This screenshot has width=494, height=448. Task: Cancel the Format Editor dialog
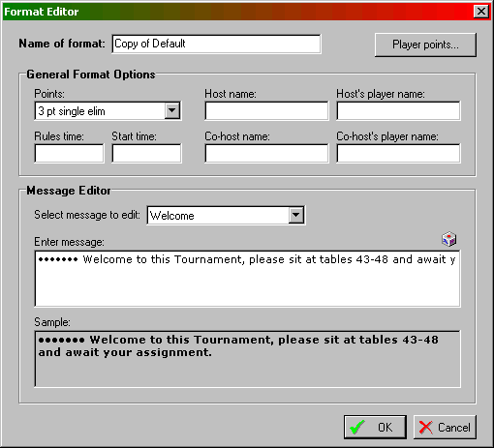coord(445,427)
